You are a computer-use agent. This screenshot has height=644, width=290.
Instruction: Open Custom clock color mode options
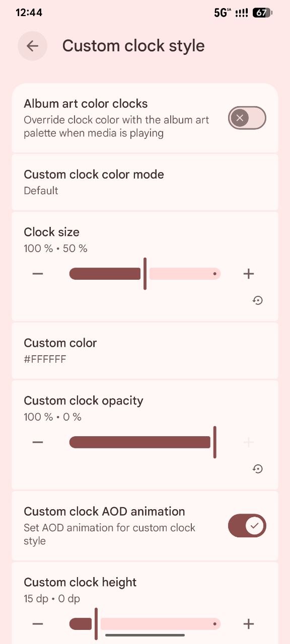(x=145, y=182)
